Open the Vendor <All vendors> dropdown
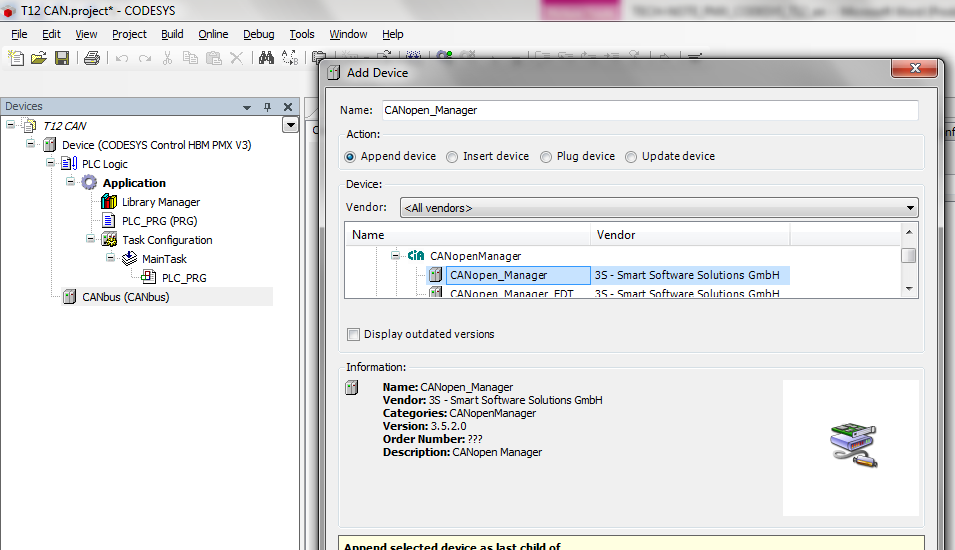The height and width of the screenshot is (550, 955). (x=659, y=208)
